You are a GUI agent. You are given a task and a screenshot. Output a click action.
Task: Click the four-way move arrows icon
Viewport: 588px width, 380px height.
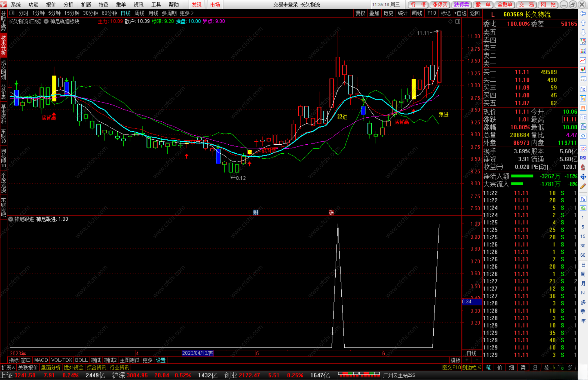point(583,177)
